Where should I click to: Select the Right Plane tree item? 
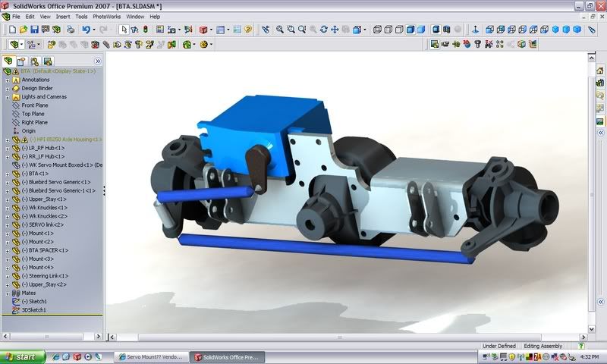[x=34, y=122]
